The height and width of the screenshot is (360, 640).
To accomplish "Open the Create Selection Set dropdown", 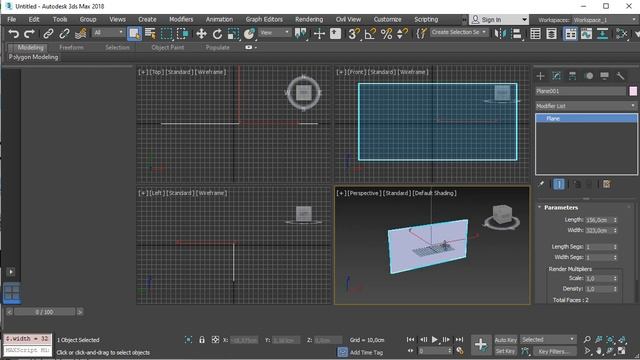I will (459, 32).
